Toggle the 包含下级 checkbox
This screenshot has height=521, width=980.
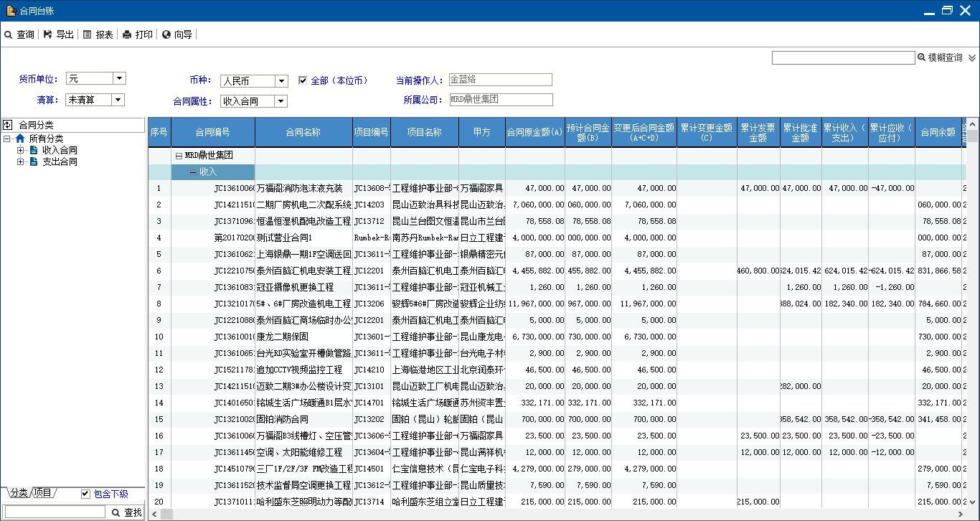click(85, 494)
